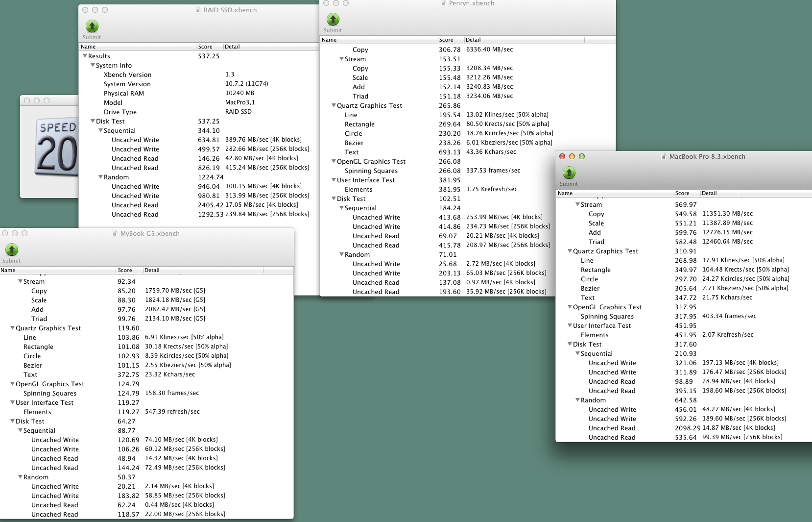Image resolution: width=812 pixels, height=522 pixels.
Task: Click Submit arrow in Penryn window
Action: (x=333, y=20)
